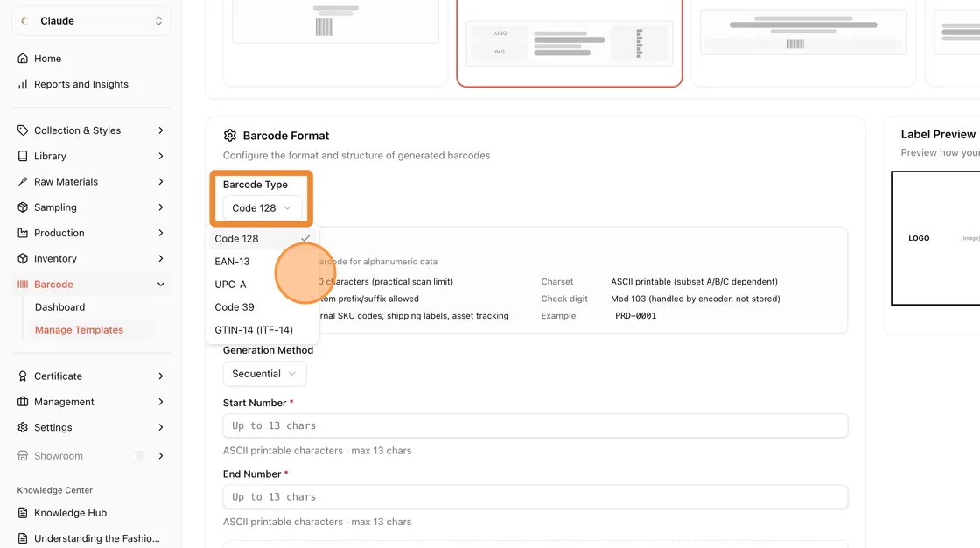Screen dimensions: 980x548
Task: Select Code 128 in the dropdown list
Action: [x=262, y=238]
